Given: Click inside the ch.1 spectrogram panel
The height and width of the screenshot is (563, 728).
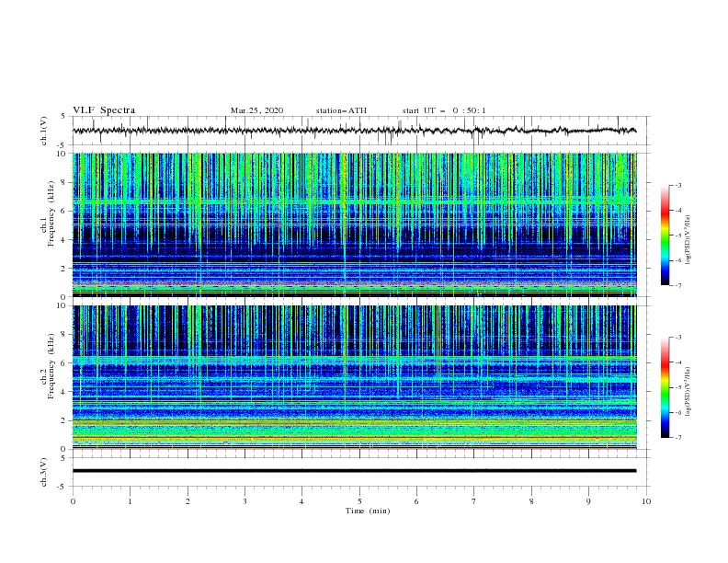Looking at the screenshot, I should 354,224.
